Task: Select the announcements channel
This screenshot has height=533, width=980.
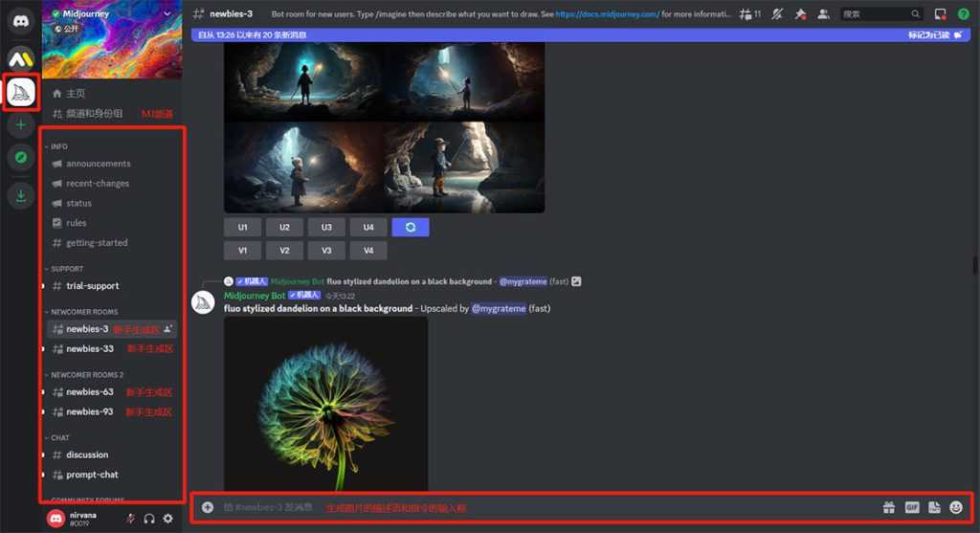Action: 98,164
